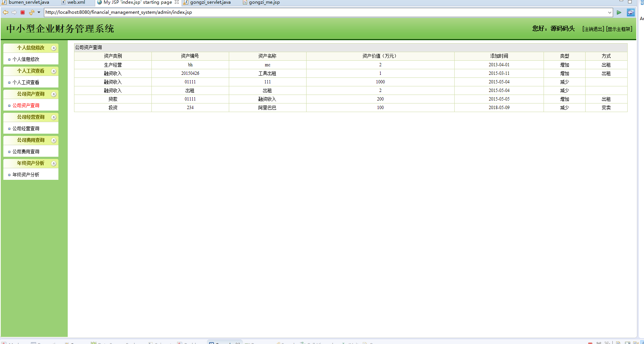The height and width of the screenshot is (344, 644).
Task: Click the 方式 column header
Action: point(606,56)
